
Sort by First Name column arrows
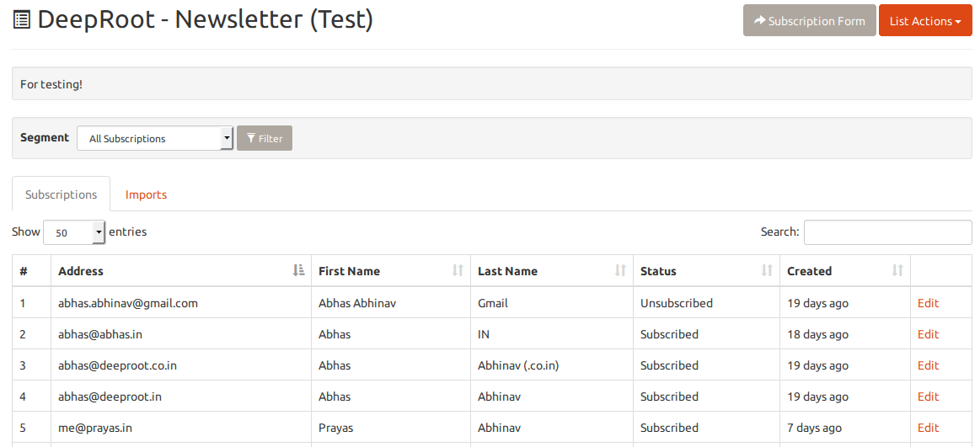458,270
